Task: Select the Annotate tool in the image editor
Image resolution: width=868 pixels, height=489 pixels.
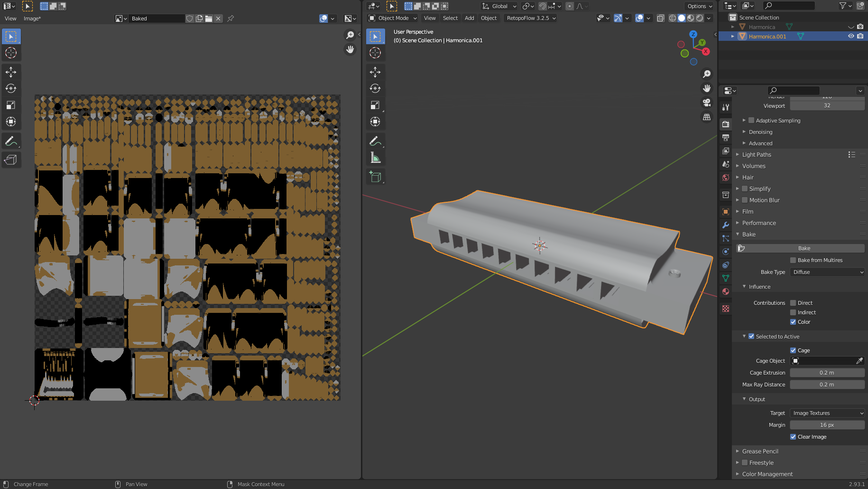Action: click(11, 141)
